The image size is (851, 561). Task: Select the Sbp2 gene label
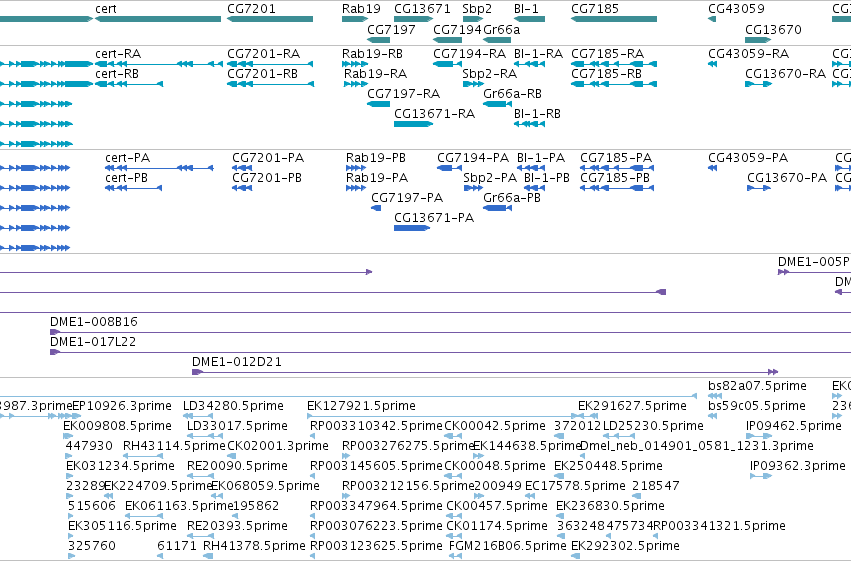[x=477, y=9]
